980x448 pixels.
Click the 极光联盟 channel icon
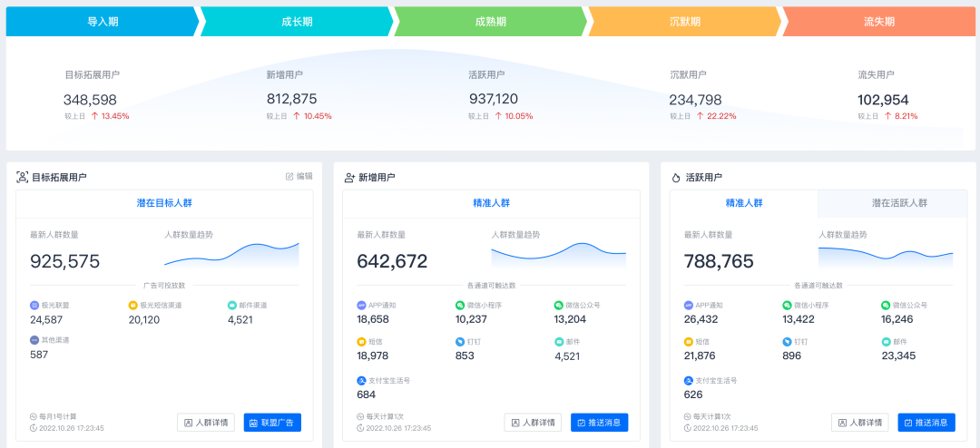tap(34, 306)
